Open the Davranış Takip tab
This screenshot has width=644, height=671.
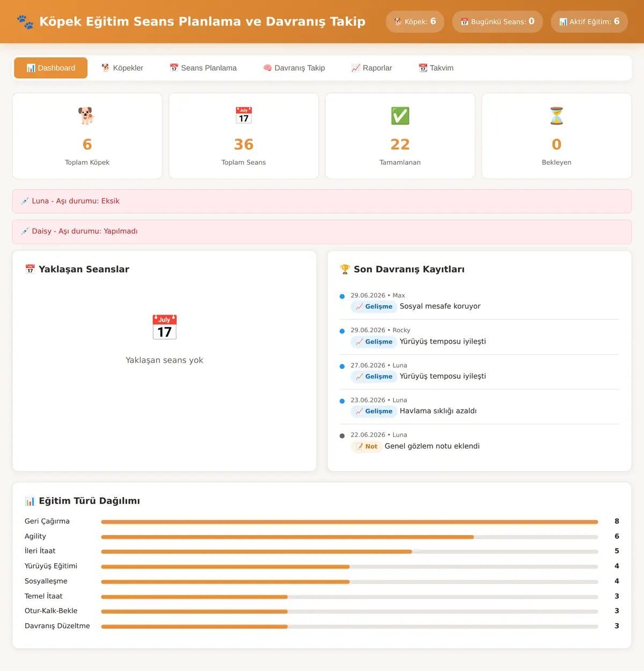coord(294,68)
